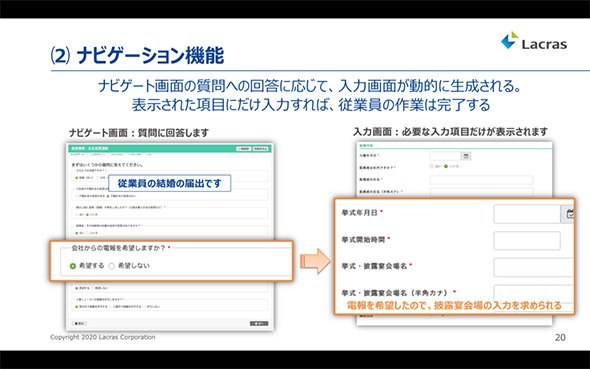Click the small calendar icon in the background input form
This screenshot has height=369, width=590.
466,156
